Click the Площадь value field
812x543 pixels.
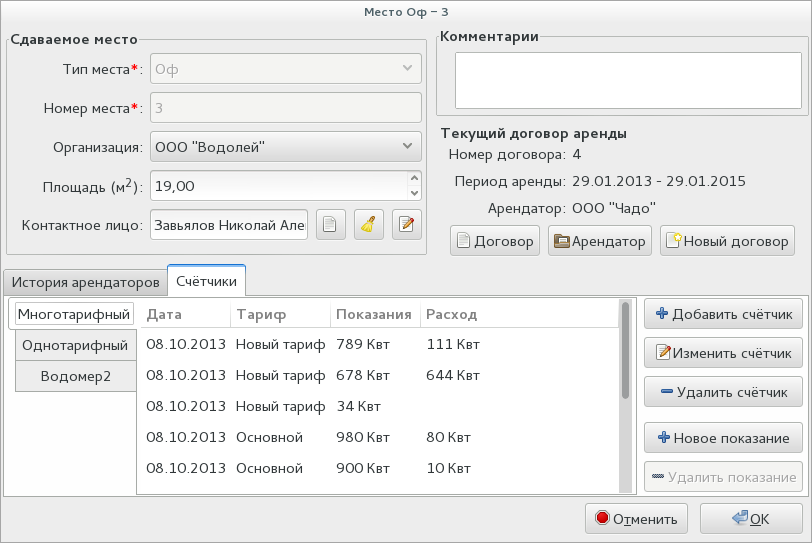point(279,186)
